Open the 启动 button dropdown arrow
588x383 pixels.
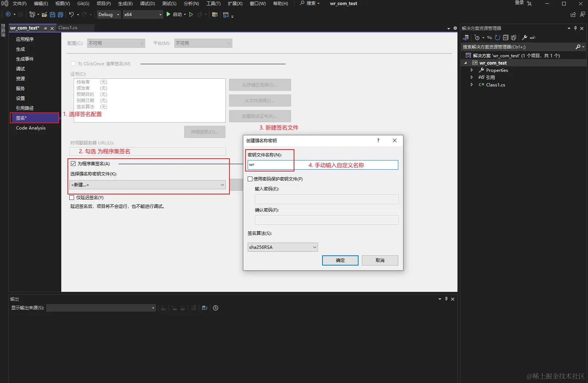[x=185, y=15]
